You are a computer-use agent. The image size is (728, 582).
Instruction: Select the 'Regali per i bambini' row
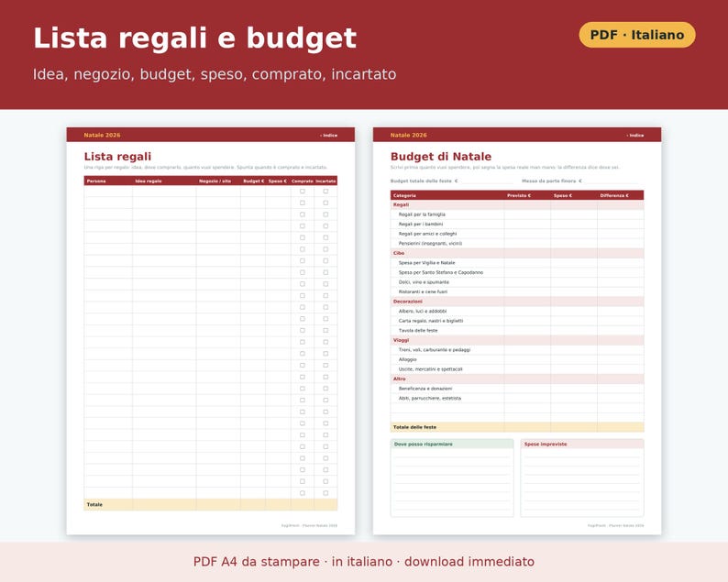tap(517, 225)
